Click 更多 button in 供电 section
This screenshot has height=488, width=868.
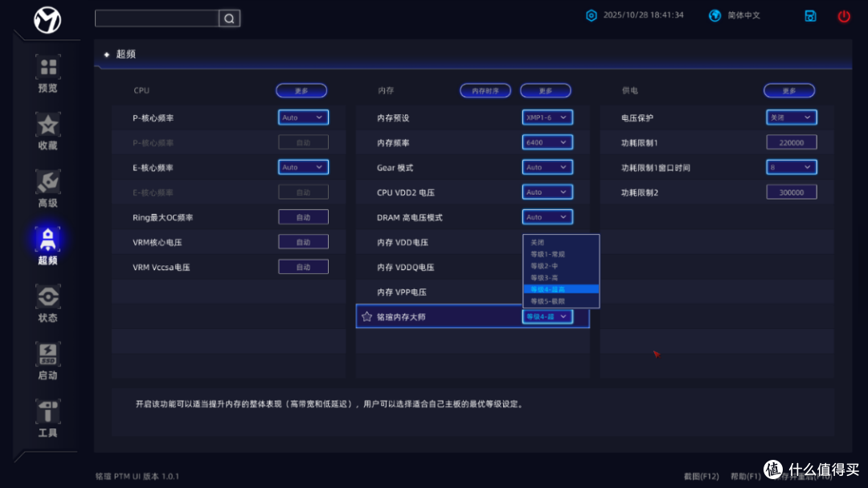tap(789, 91)
